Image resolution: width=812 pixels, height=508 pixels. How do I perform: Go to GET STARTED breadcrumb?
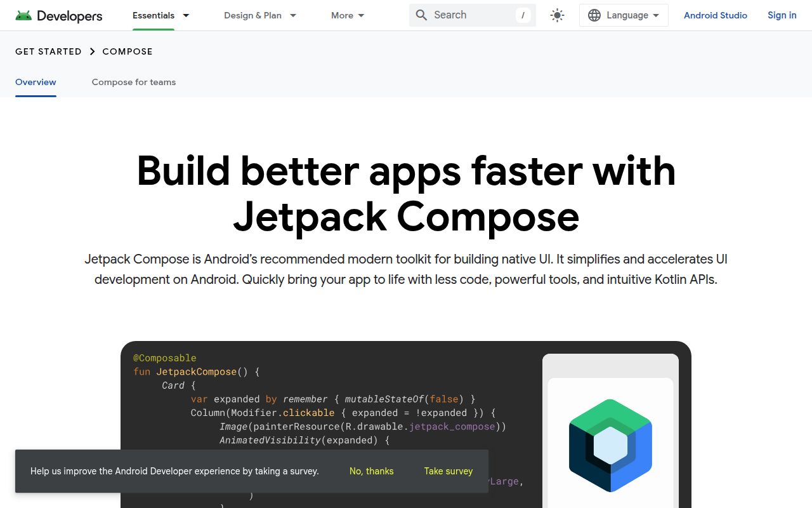point(48,51)
